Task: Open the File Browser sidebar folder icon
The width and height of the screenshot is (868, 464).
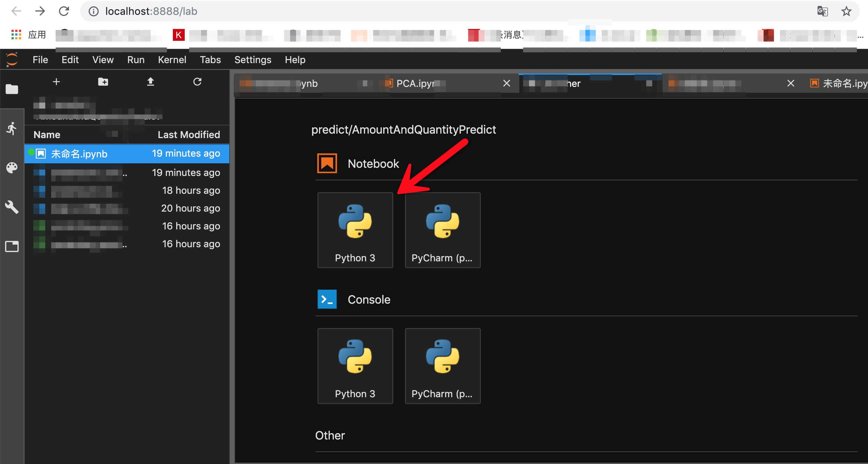Action: point(12,89)
